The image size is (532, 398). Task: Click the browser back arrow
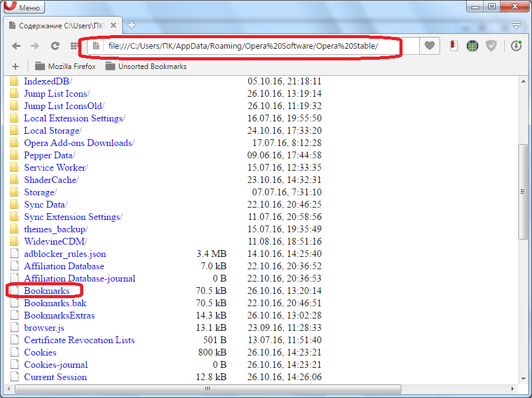[16, 46]
